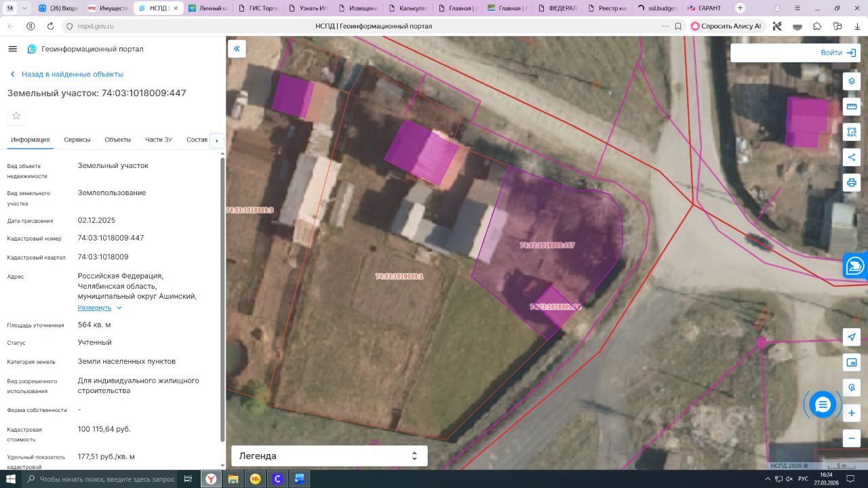Viewport: 868px width, 488px height.
Task: Click the cadastral value 100 115,64 руб.
Action: point(104,429)
